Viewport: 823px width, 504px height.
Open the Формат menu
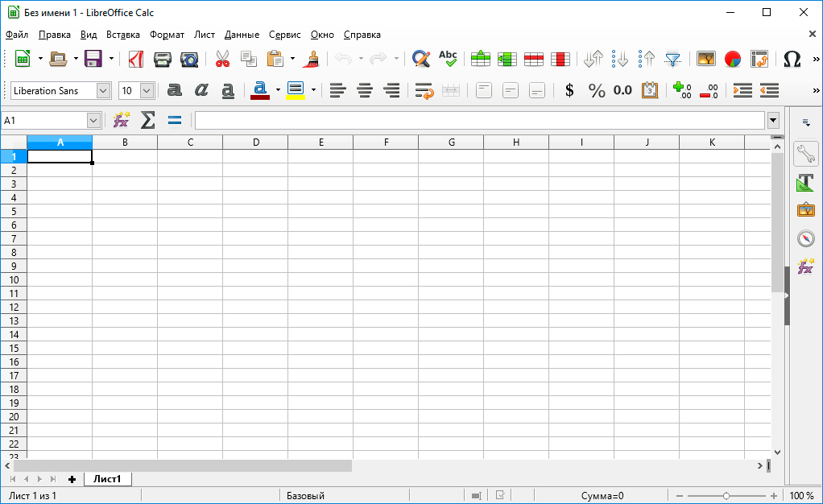pos(167,35)
